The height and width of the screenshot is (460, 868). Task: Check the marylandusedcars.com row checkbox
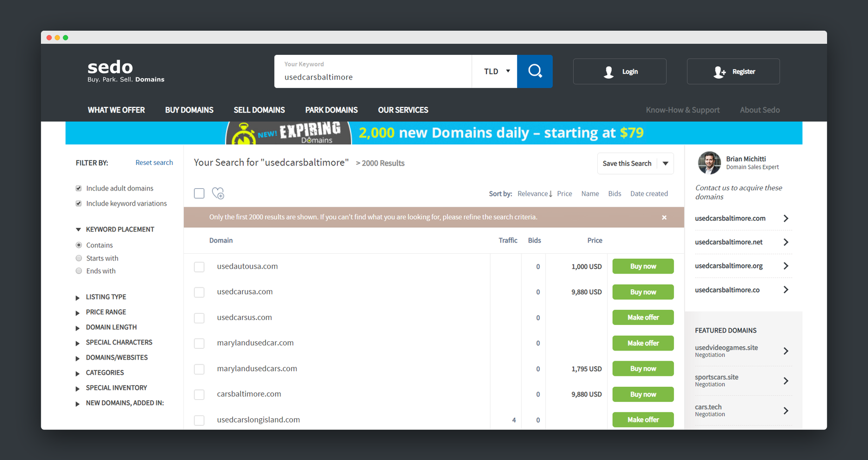click(x=199, y=369)
